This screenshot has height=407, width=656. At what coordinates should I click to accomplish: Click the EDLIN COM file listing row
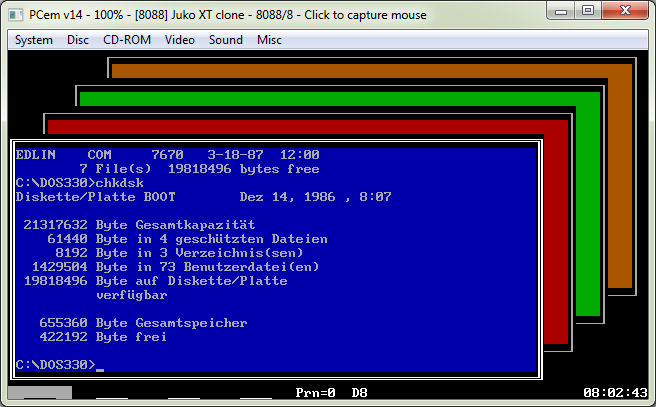click(x=167, y=155)
